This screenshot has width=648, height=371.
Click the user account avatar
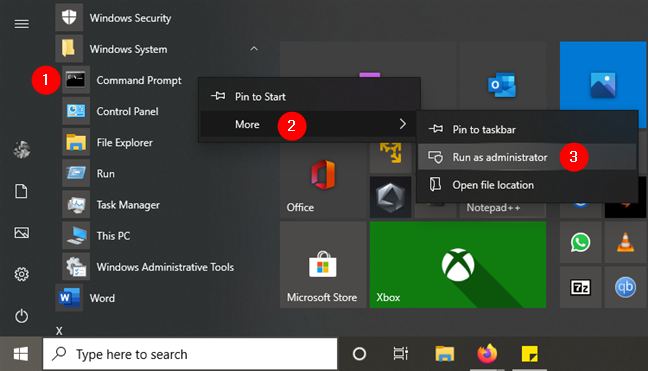(x=21, y=150)
